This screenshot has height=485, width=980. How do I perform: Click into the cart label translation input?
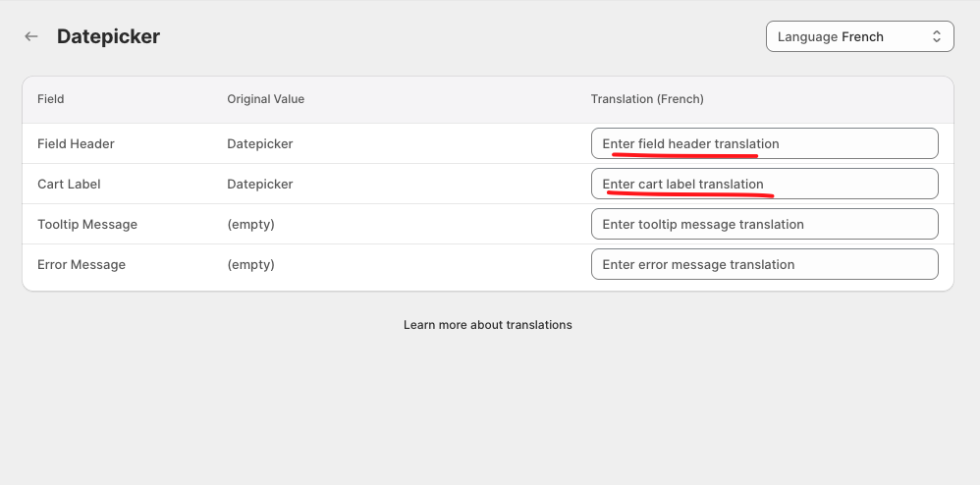click(764, 184)
